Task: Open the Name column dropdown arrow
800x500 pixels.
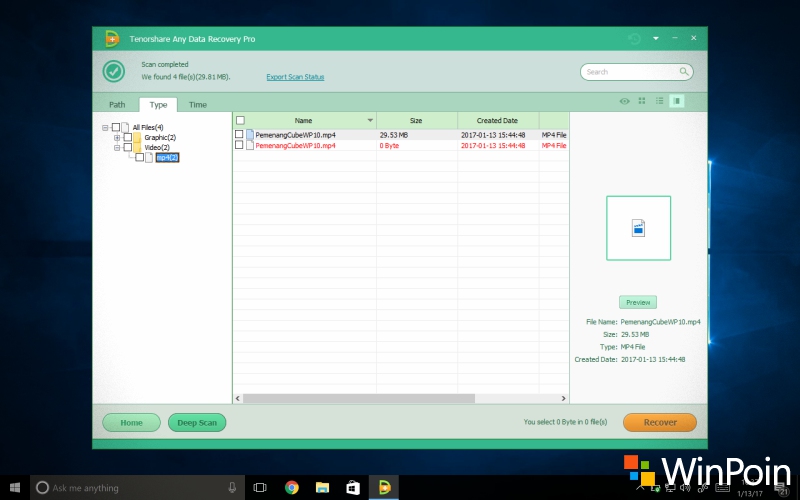Action: (x=370, y=120)
